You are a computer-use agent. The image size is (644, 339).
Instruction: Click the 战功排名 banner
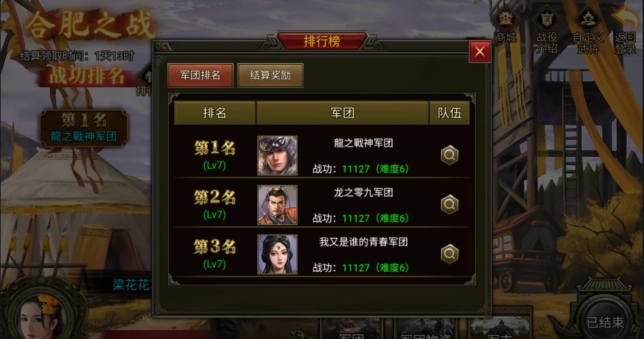pos(86,76)
